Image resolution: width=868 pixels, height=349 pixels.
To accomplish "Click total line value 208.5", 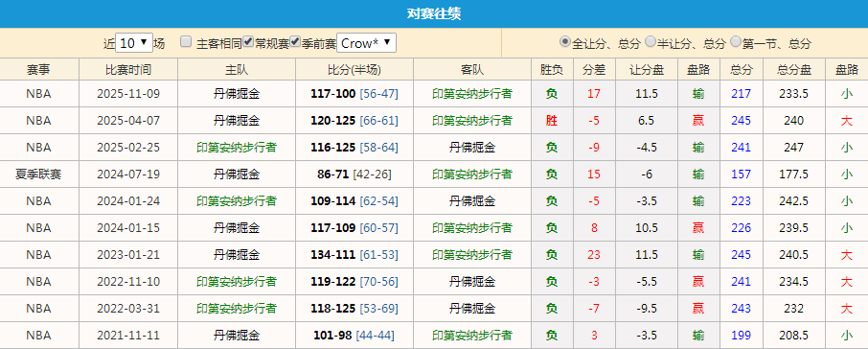I will [x=794, y=336].
